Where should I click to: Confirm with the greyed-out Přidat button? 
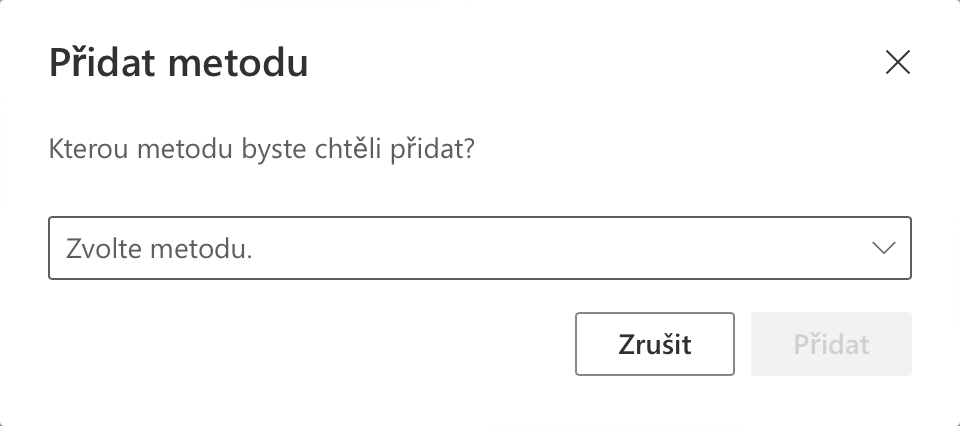point(831,344)
